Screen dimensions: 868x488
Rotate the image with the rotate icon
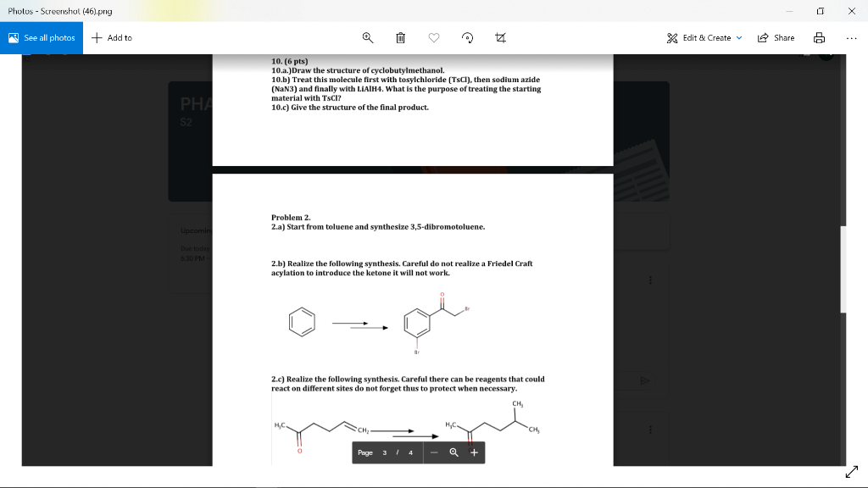[x=466, y=37]
